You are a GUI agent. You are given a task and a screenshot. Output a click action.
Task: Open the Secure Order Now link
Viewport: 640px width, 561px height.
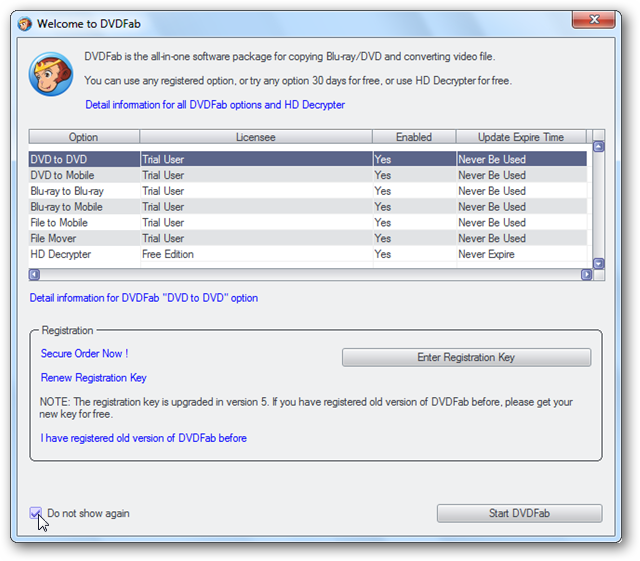coord(84,354)
